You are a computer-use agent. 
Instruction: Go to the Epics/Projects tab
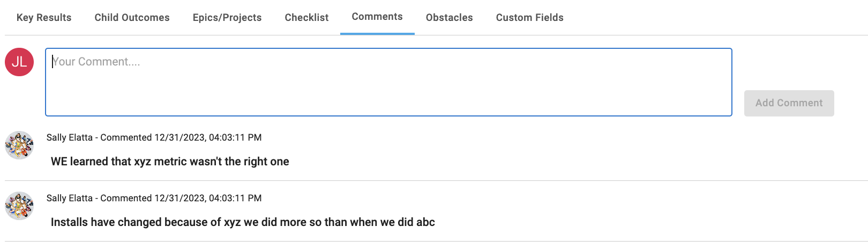[x=227, y=17]
